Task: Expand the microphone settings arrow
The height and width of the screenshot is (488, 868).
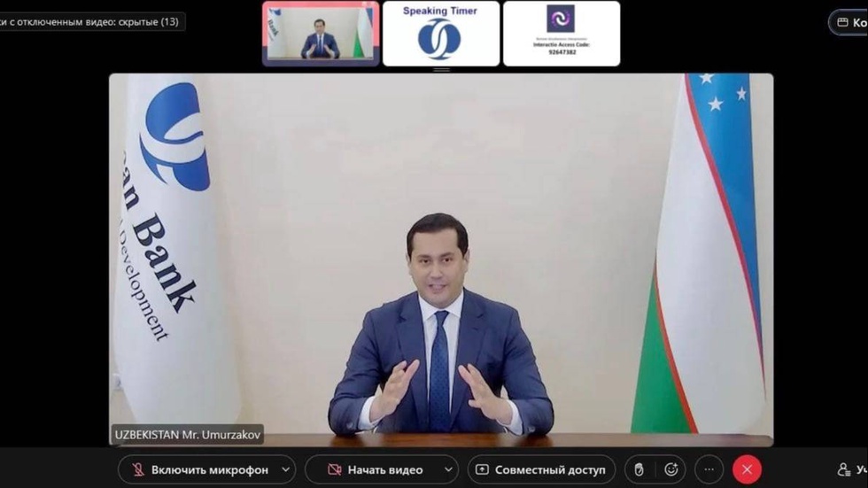Action: 285,469
